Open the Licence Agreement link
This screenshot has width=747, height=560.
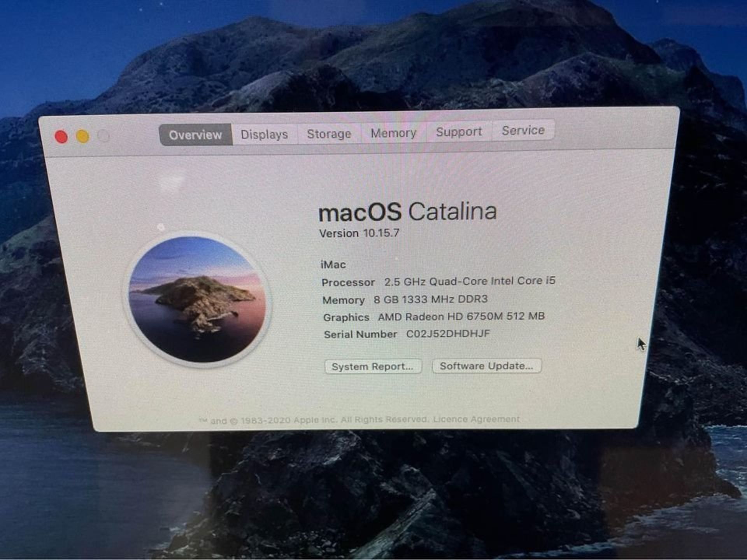point(476,419)
